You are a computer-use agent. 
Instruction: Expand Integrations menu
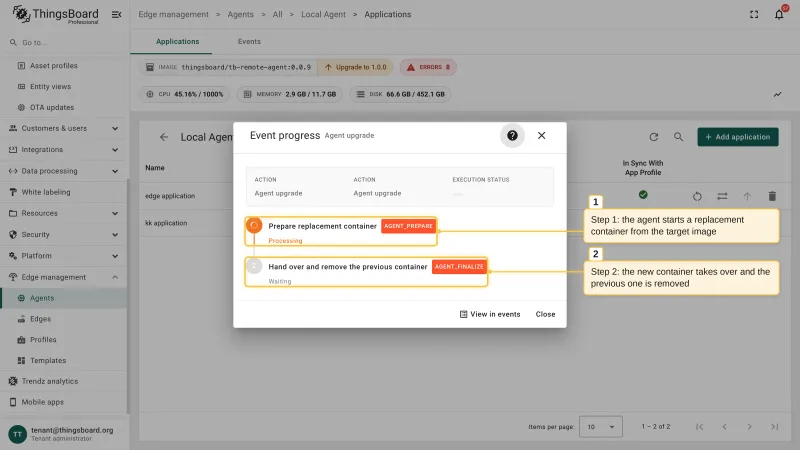[64, 149]
